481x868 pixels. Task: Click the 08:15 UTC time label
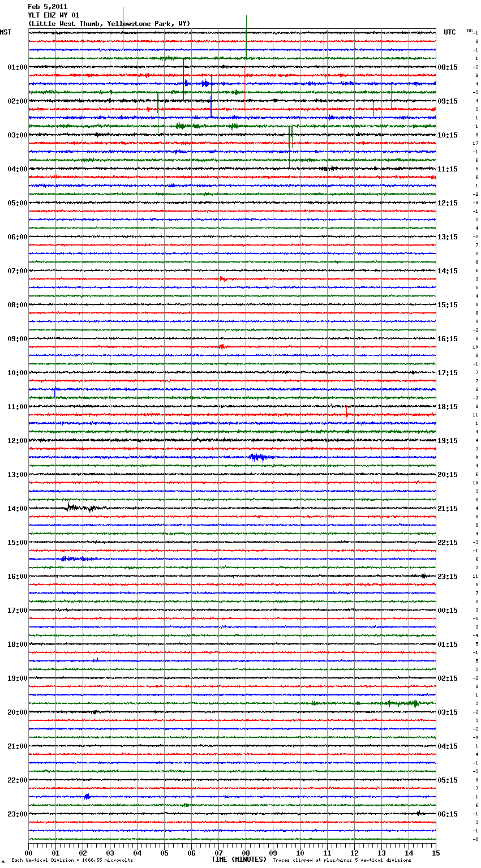pos(448,67)
